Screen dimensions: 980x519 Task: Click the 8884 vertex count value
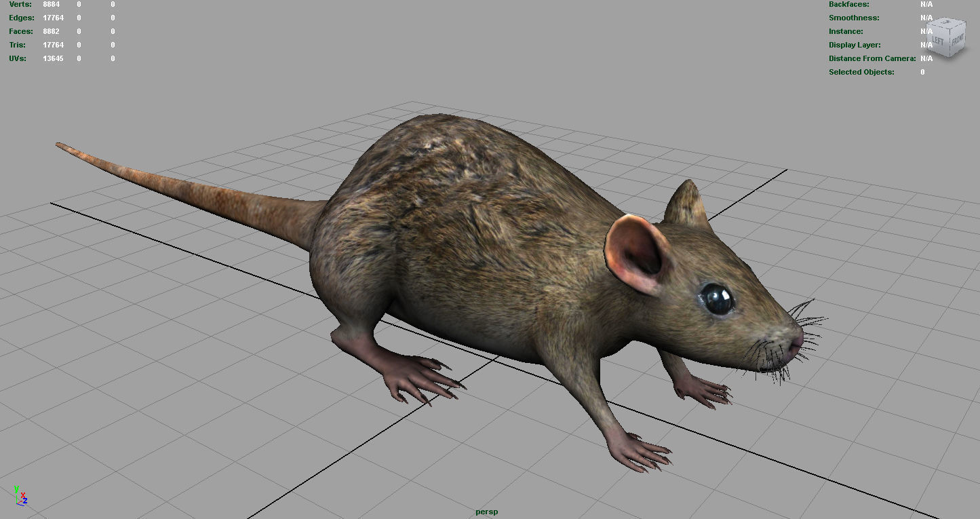52,4
